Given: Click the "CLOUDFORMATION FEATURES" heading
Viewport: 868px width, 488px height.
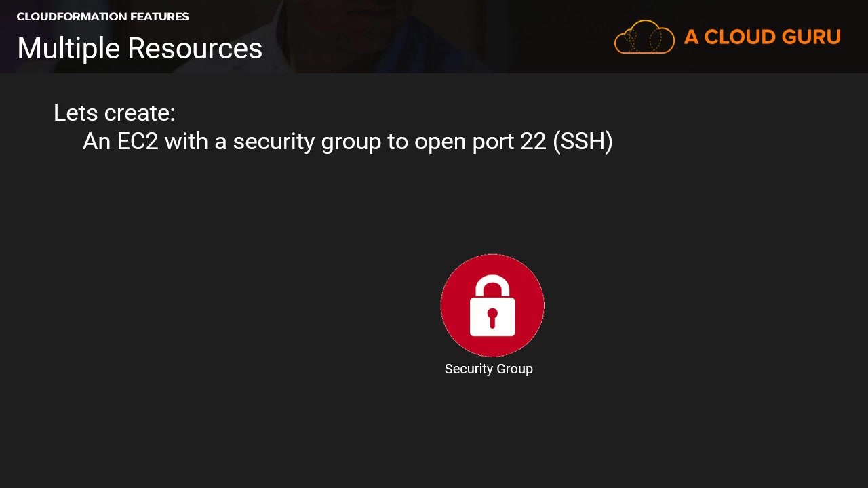Looking at the screenshot, I should coord(102,16).
